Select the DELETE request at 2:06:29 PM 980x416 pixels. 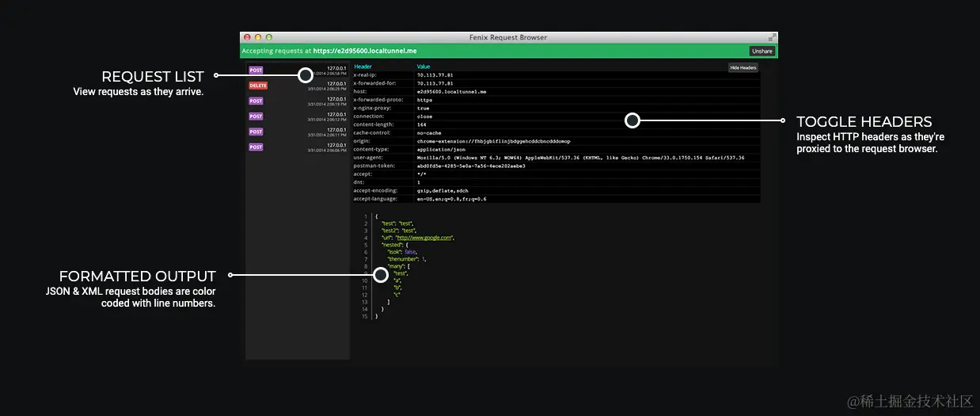tap(298, 86)
